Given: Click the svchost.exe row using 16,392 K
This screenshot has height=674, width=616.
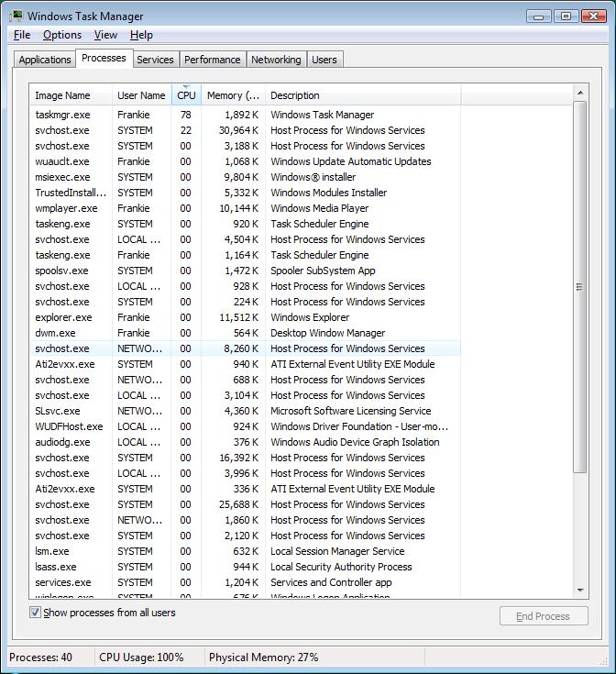Looking at the screenshot, I should pyautogui.click(x=245, y=458).
